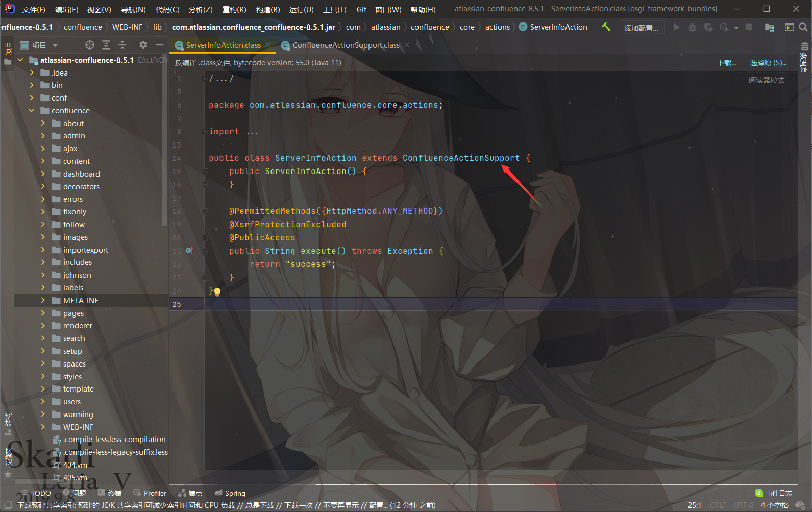Close the ConfluenceActionSupport.class tab
Image resolution: width=812 pixels, height=512 pixels.
[x=407, y=45]
